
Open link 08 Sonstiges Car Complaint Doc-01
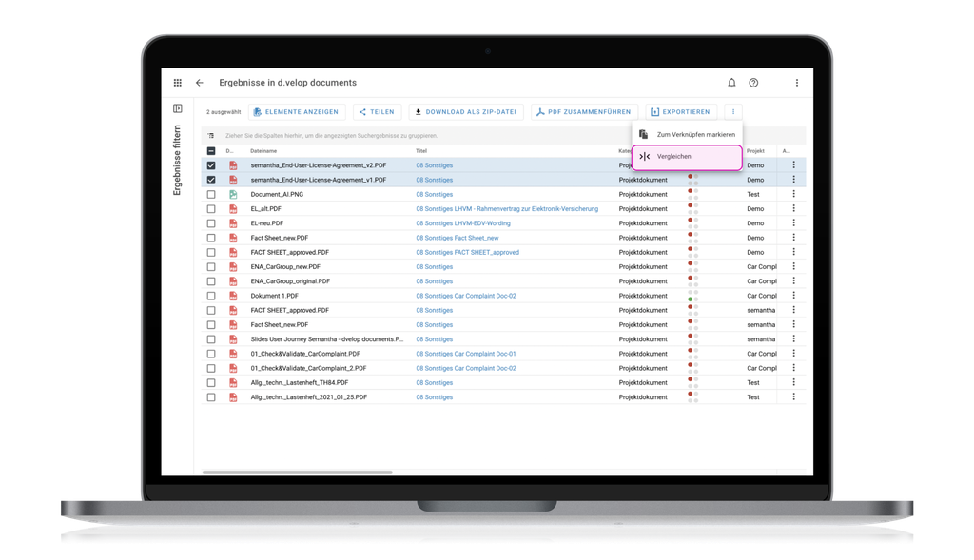pos(466,354)
